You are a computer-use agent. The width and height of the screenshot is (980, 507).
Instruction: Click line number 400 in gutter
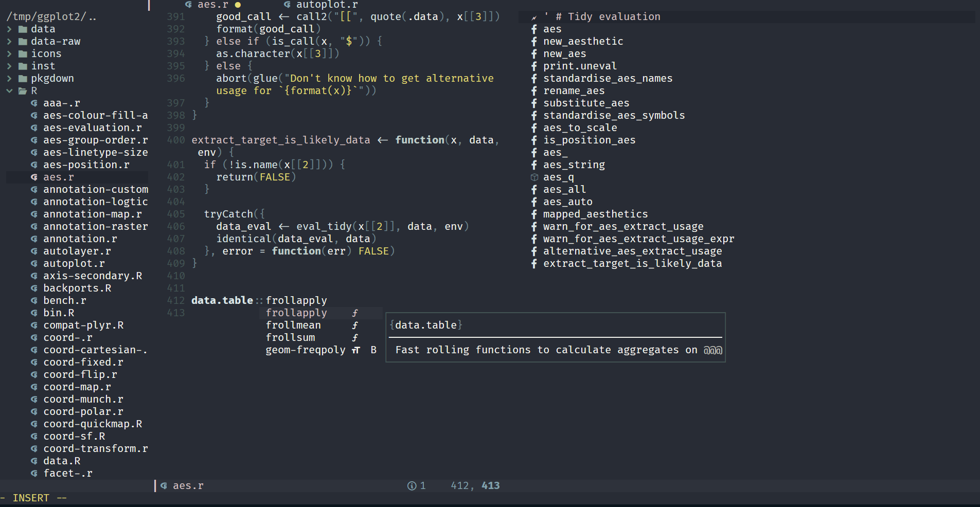click(x=176, y=140)
